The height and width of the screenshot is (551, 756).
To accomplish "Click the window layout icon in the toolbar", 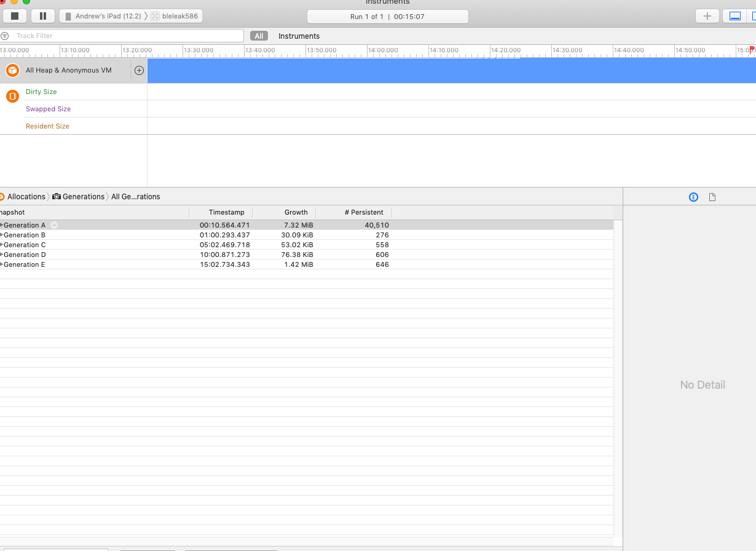I will [x=735, y=16].
